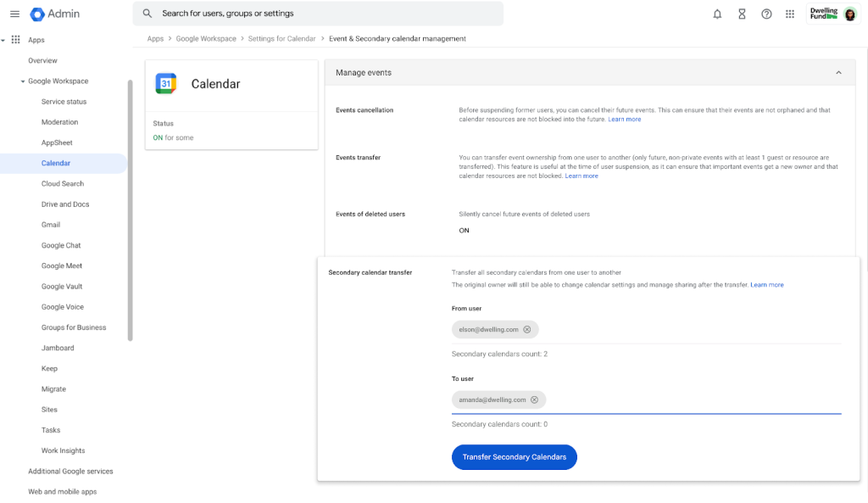Collapse the Apps sidebar section
This screenshot has width=868, height=503.
tap(3, 40)
